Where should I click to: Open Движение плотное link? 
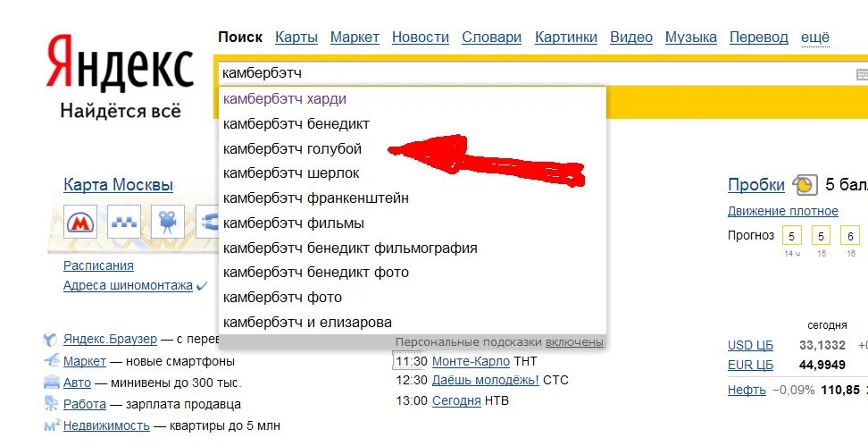click(x=783, y=211)
